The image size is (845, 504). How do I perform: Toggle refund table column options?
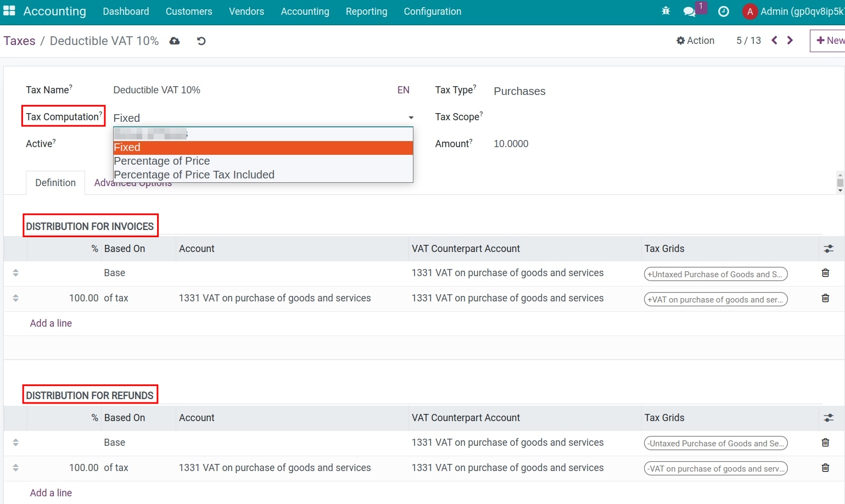tap(828, 418)
